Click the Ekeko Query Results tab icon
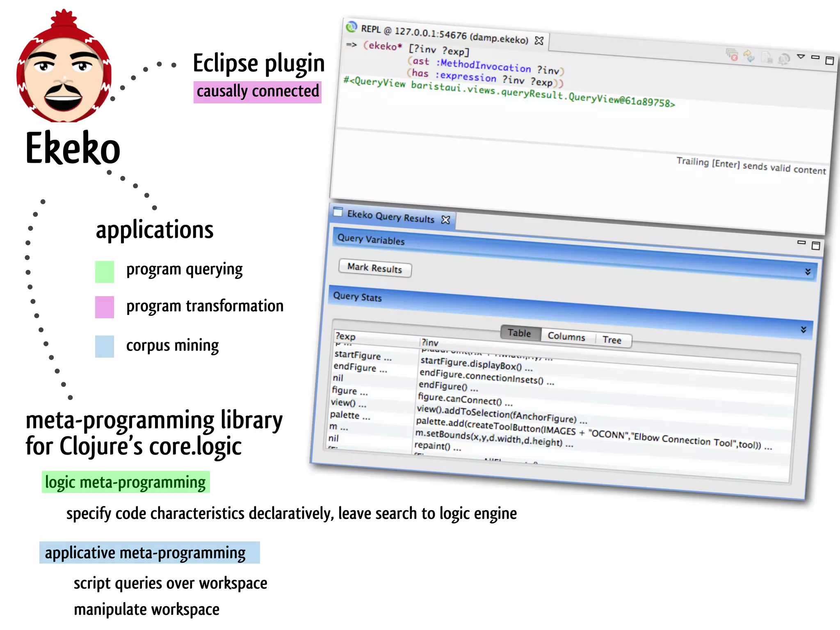 [x=338, y=212]
